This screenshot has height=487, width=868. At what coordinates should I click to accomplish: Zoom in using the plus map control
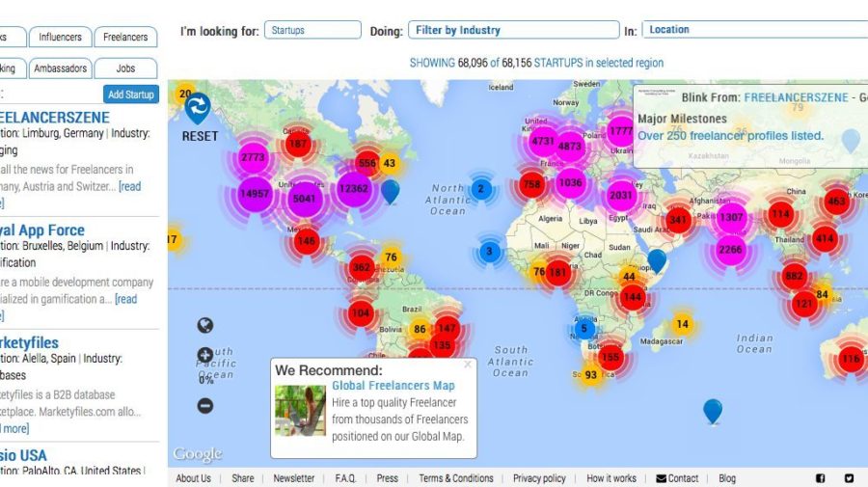click(x=205, y=356)
